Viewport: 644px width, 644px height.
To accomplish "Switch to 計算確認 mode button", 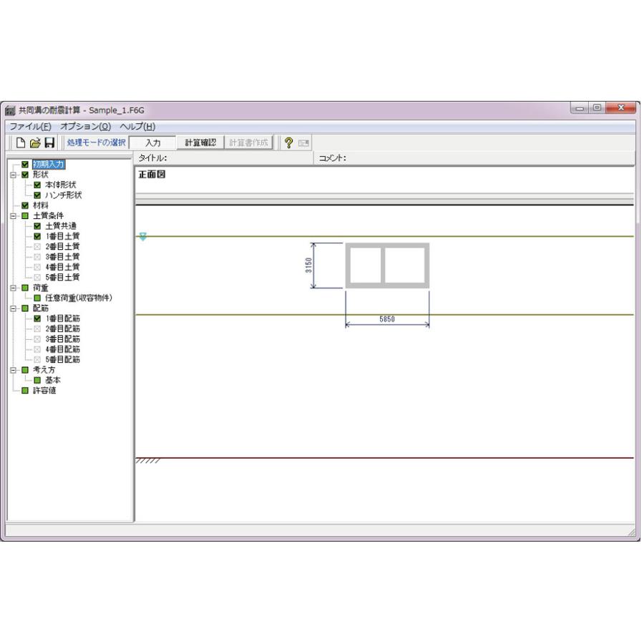I will tap(200, 142).
